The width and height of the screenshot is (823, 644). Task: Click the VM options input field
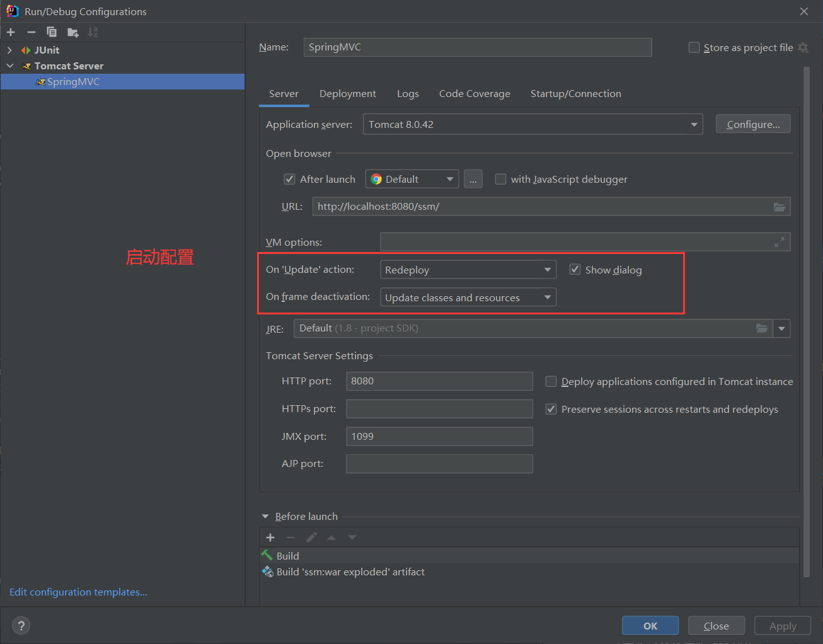(585, 242)
